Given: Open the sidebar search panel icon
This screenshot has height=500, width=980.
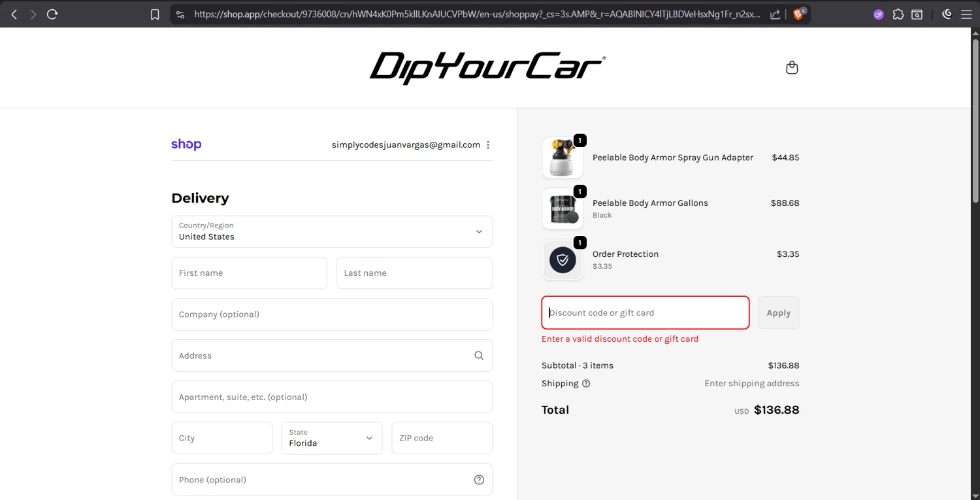Looking at the screenshot, I should tap(917, 14).
